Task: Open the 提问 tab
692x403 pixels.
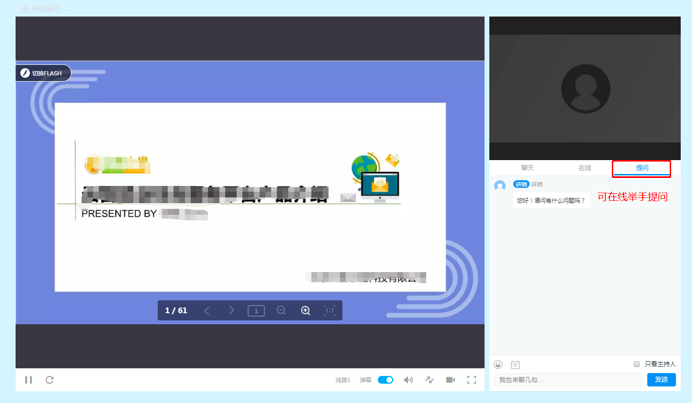Action: click(x=642, y=168)
